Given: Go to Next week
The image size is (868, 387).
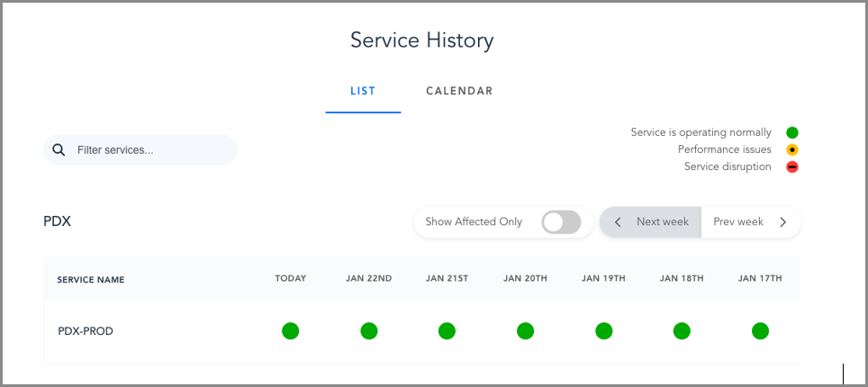Looking at the screenshot, I should point(662,222).
